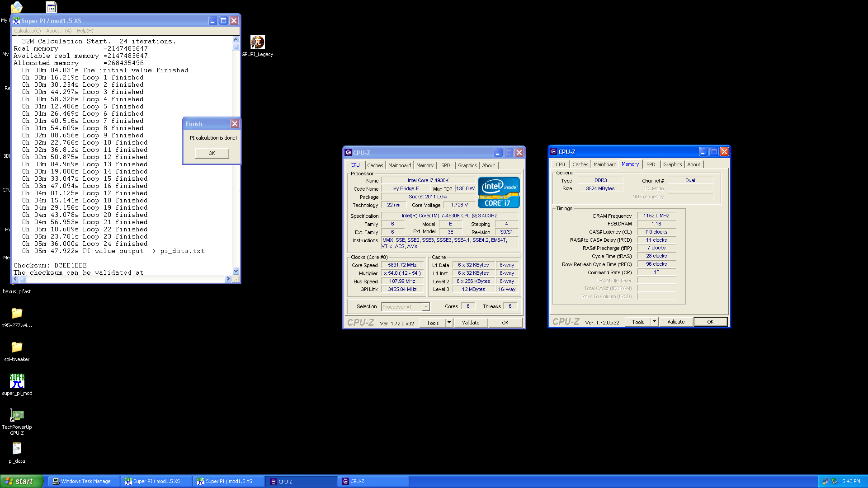Click the Core Speed 5831.72 MHz value
Image resolution: width=868 pixels, height=488 pixels.
tap(402, 265)
